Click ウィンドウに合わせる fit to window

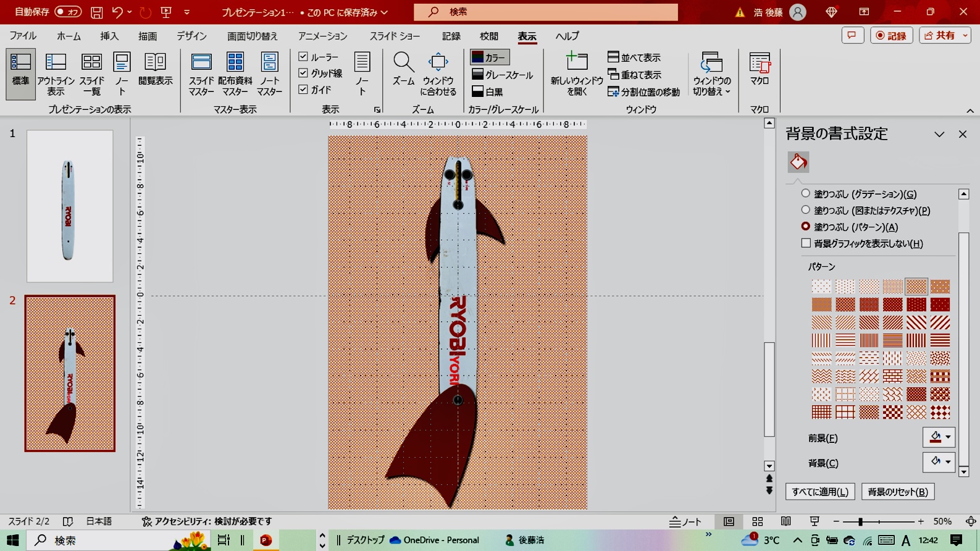click(x=438, y=74)
